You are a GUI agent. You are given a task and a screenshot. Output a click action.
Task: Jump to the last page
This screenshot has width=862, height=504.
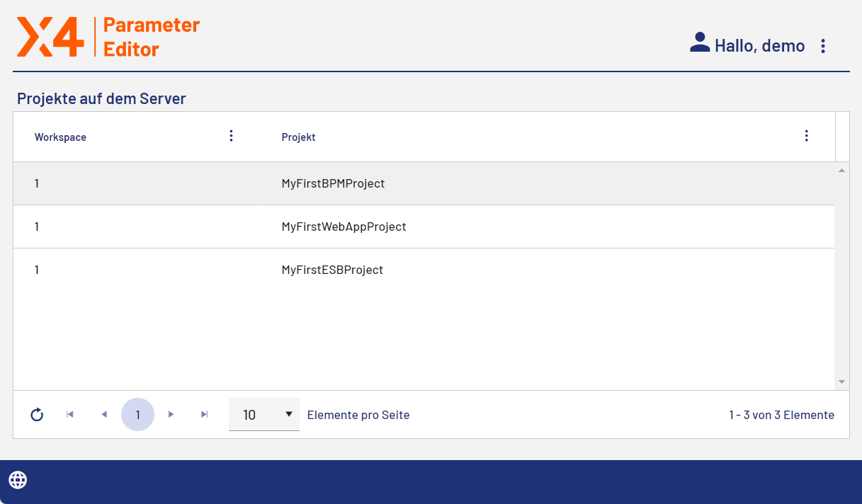[x=205, y=415]
